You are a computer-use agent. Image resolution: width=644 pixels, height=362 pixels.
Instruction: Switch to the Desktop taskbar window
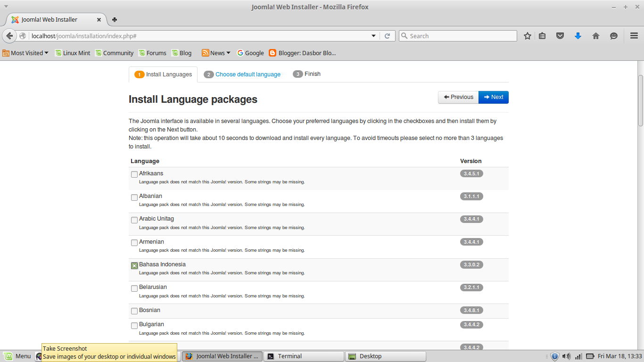pyautogui.click(x=386, y=356)
